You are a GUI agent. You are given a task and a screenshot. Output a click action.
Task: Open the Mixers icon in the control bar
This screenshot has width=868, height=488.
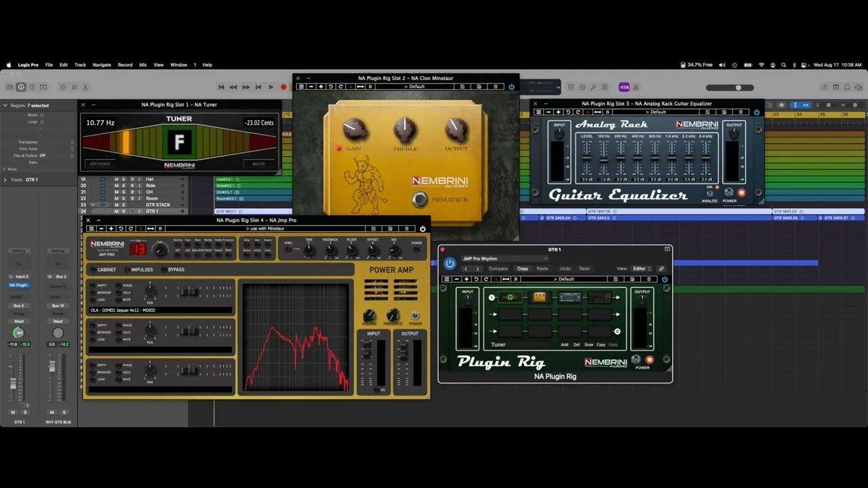(74, 87)
